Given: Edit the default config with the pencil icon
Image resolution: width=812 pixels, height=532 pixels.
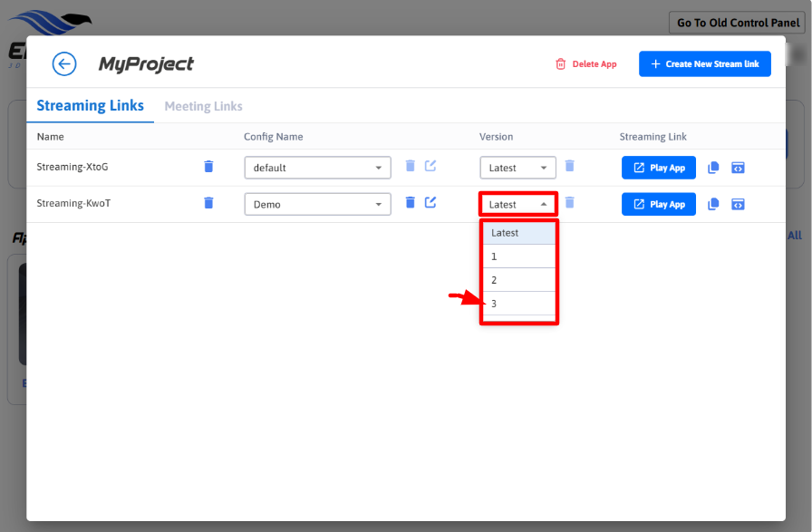Looking at the screenshot, I should click(430, 167).
